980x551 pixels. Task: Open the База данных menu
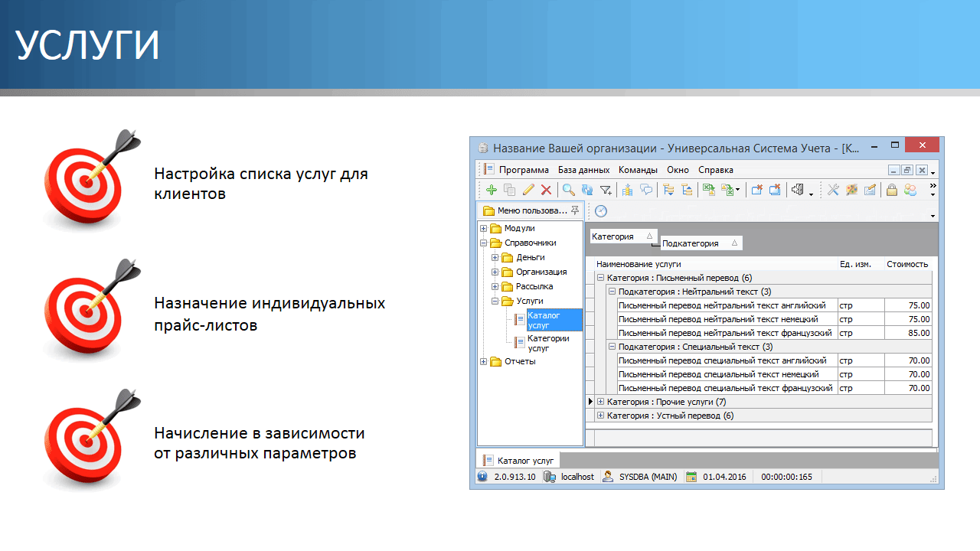tap(583, 170)
